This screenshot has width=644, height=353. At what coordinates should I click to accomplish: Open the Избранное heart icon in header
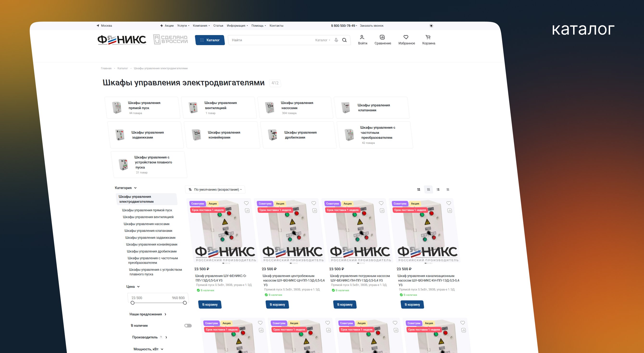406,37
